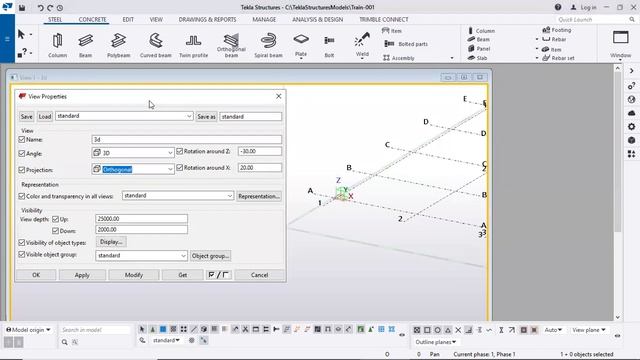Click the View depth Up value field

[141, 219]
